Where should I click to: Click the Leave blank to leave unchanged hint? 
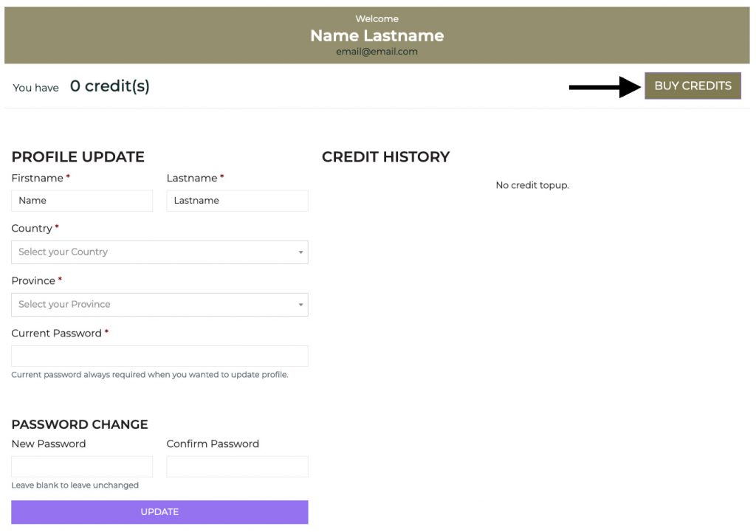pos(75,486)
